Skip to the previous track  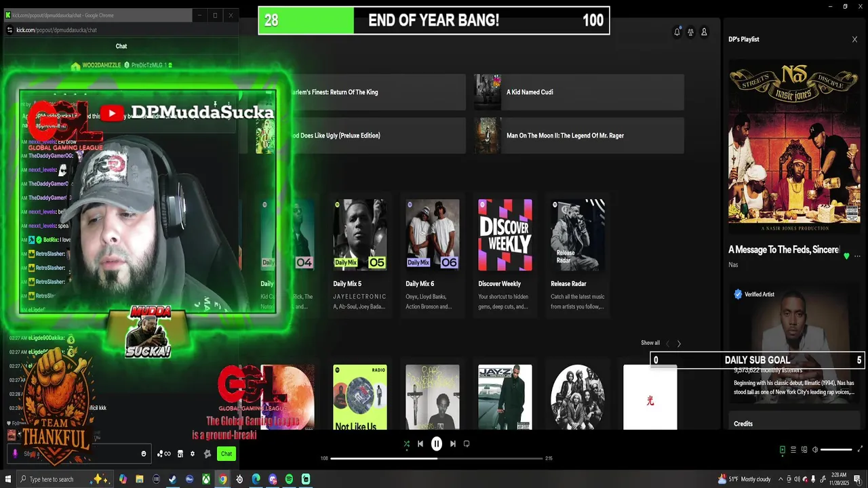pos(420,444)
